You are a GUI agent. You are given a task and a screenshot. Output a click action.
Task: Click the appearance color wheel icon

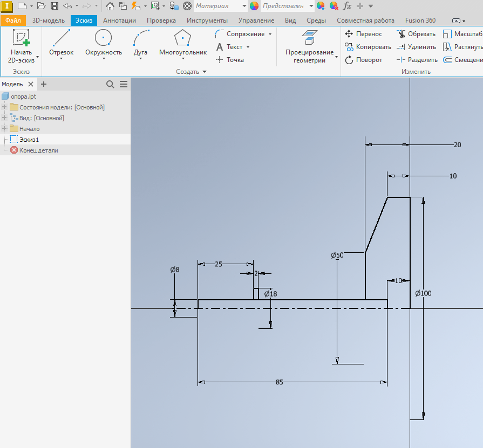254,6
